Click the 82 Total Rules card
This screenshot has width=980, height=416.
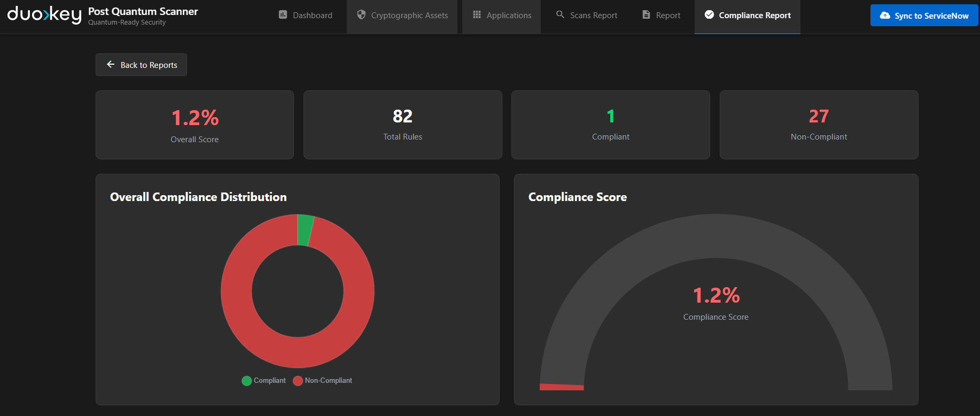click(x=403, y=125)
